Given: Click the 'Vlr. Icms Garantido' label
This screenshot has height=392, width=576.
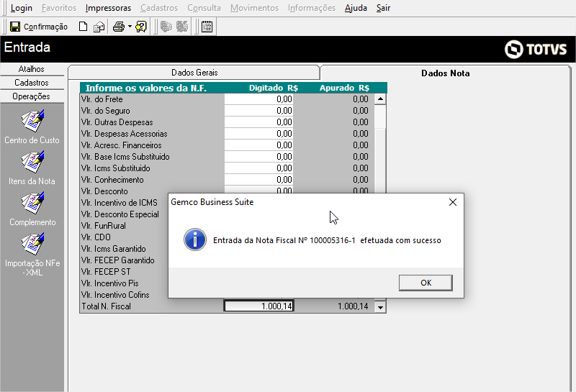Looking at the screenshot, I should click(x=114, y=249).
